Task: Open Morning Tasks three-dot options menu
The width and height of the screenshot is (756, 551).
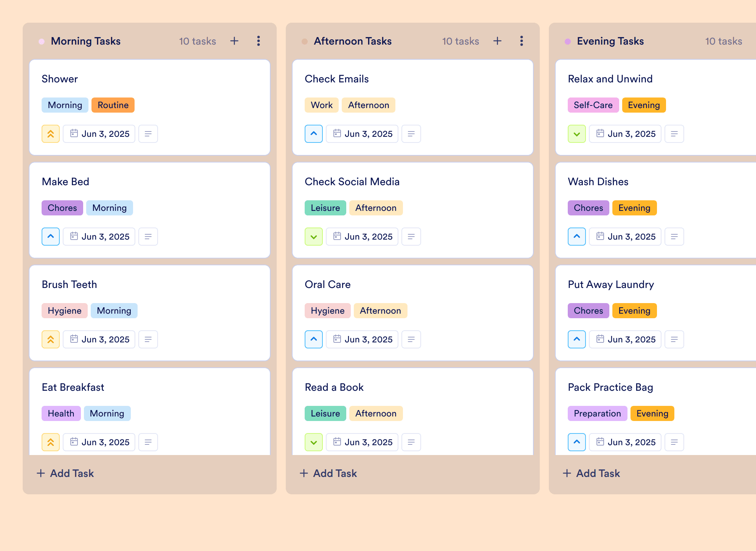Action: point(259,41)
